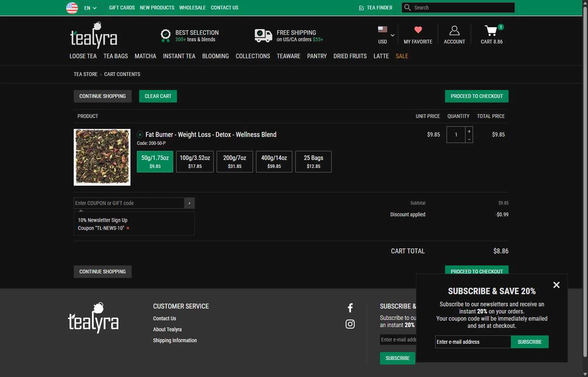This screenshot has width=588, height=377.
Task: Open My Favorite heart icon
Action: (x=418, y=30)
